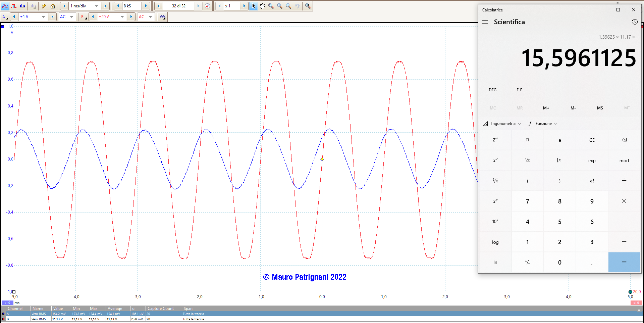Open channel B ±20 V range dropdown

coord(122,17)
